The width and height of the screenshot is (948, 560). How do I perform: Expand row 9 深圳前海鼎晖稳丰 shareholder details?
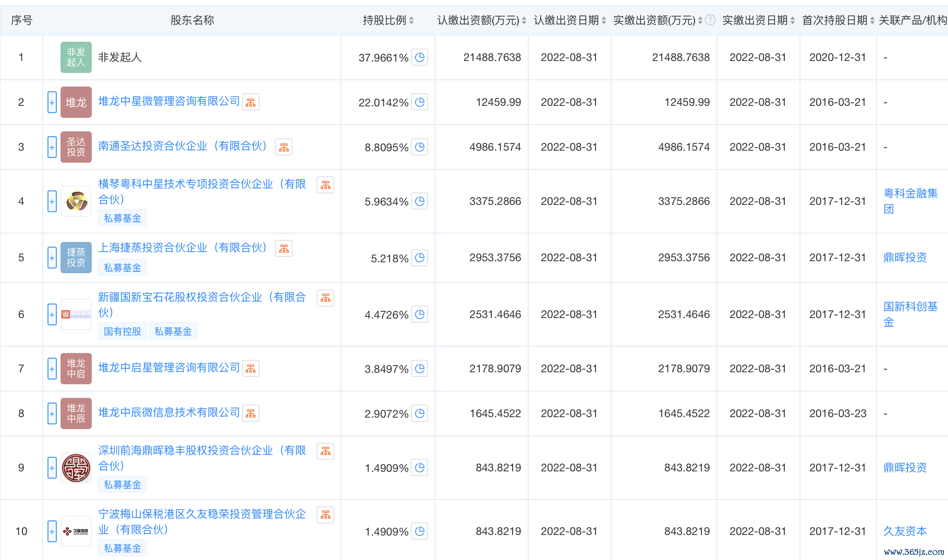(52, 468)
